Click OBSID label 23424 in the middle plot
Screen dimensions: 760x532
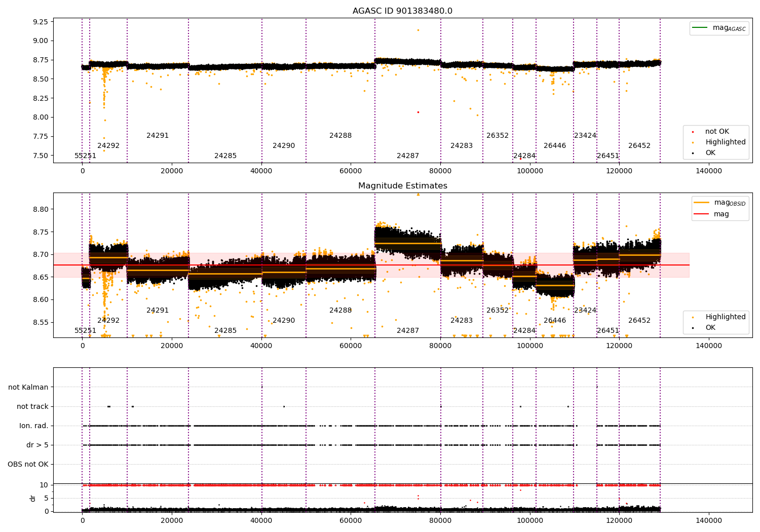click(x=585, y=311)
